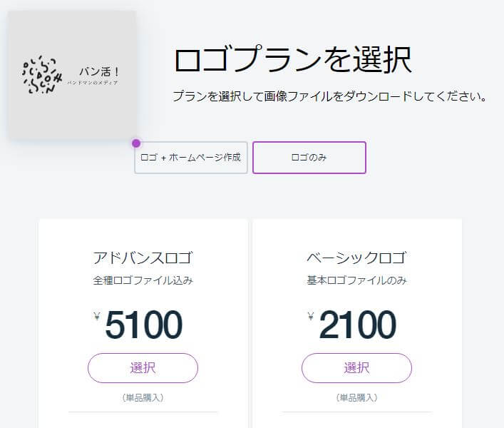Choose the アドバンスロゴ plan with 選択 button
Image resolution: width=504 pixels, height=428 pixels.
coord(143,368)
